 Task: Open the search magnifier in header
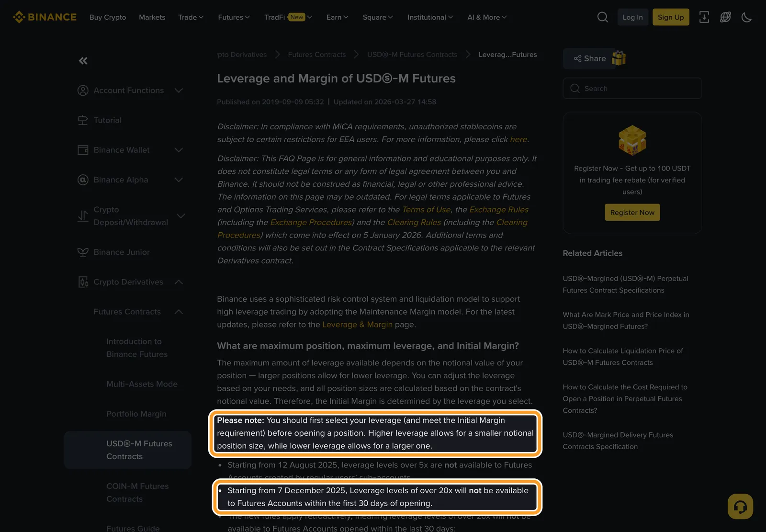click(x=603, y=17)
